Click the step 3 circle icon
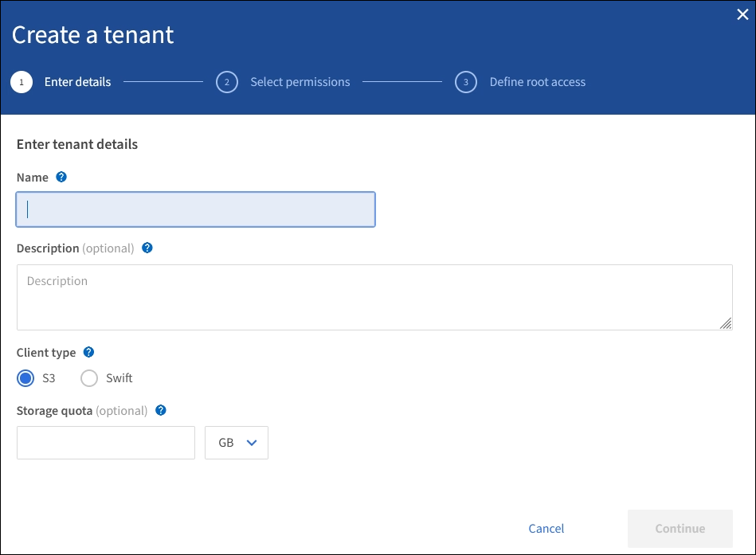 click(466, 82)
